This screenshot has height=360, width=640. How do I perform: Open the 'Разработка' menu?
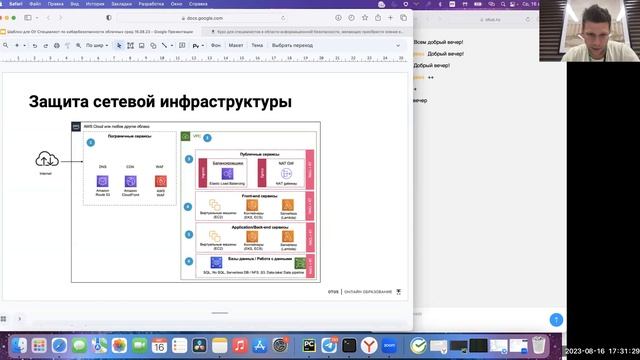(x=151, y=4)
